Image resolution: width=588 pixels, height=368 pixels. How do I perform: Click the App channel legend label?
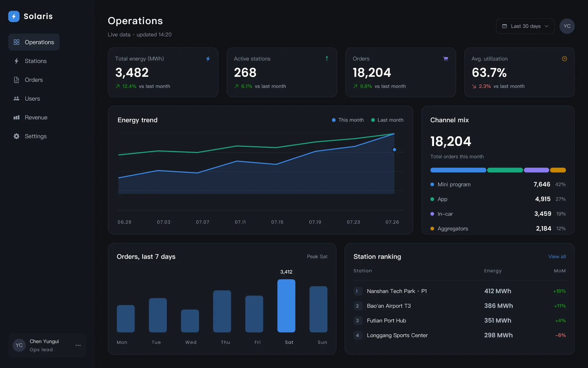point(442,199)
